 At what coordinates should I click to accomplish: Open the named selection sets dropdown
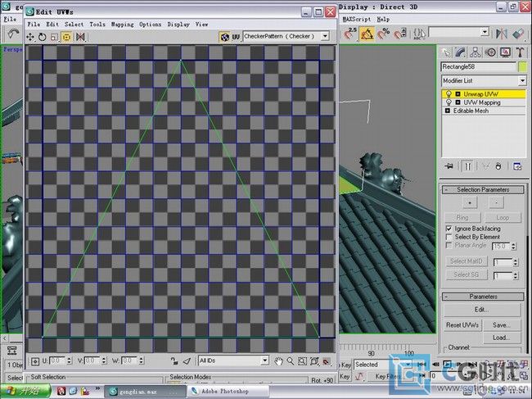pos(485,32)
